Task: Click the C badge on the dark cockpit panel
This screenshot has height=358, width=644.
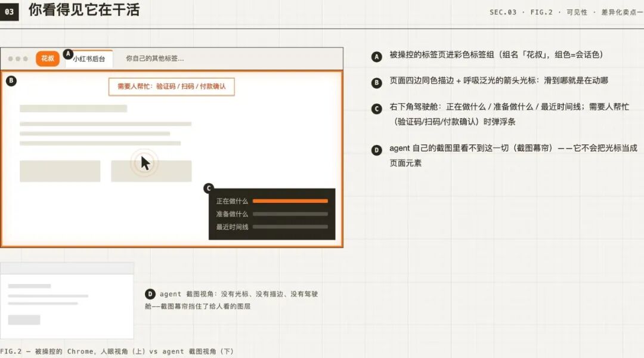Action: [209, 188]
